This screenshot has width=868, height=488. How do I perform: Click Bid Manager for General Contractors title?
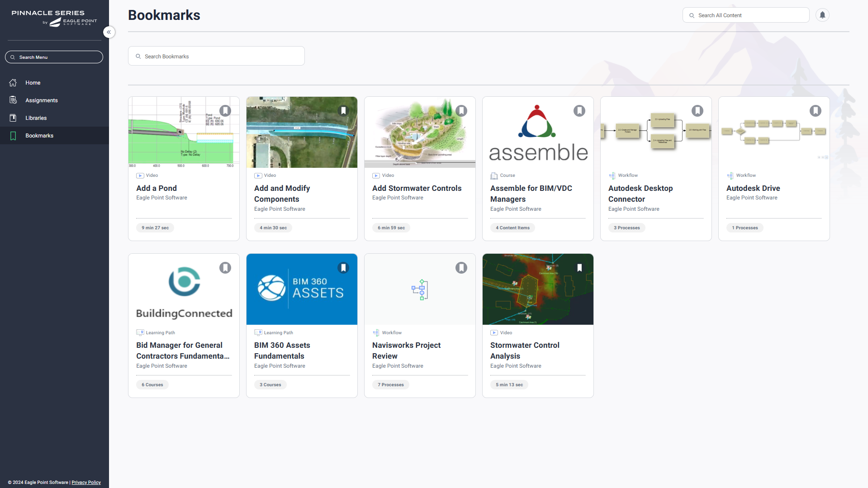[183, 351]
